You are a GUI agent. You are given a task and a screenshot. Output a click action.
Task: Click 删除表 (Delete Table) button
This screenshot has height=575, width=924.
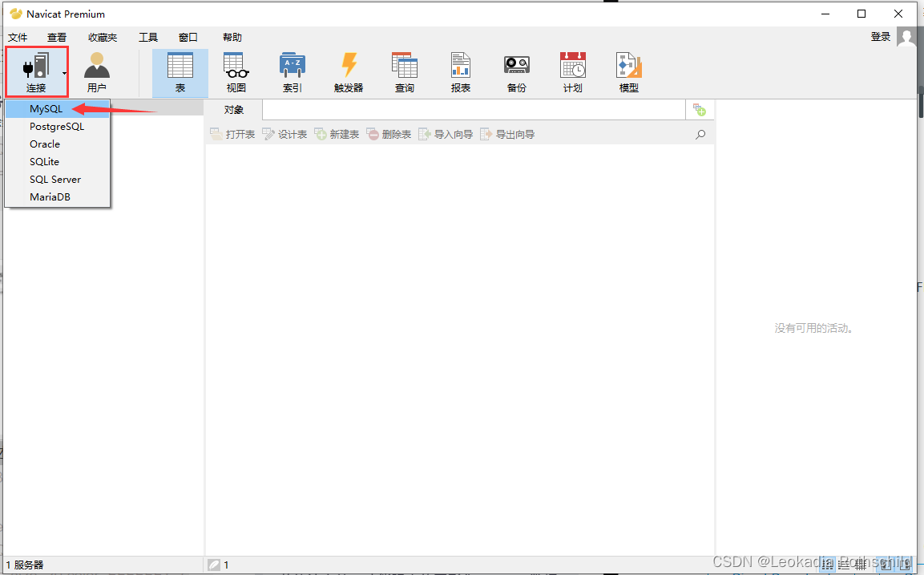389,135
